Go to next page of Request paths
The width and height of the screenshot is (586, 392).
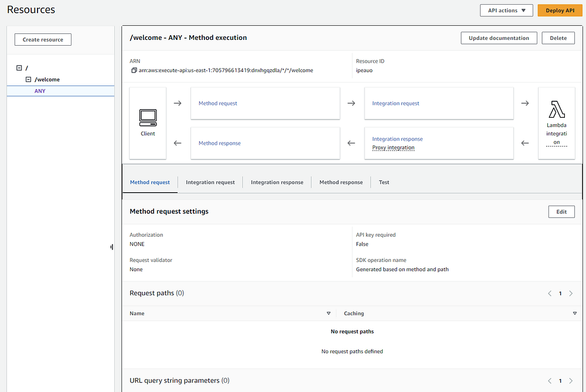click(571, 293)
